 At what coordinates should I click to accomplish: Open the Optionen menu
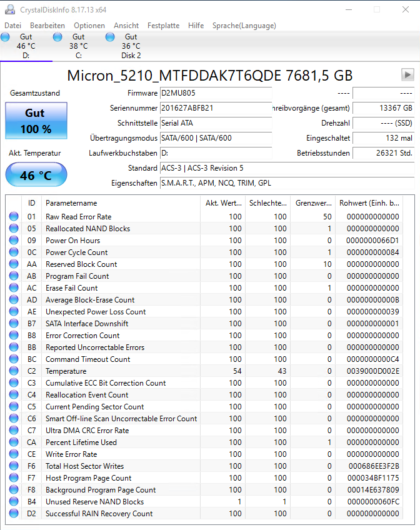click(x=89, y=26)
